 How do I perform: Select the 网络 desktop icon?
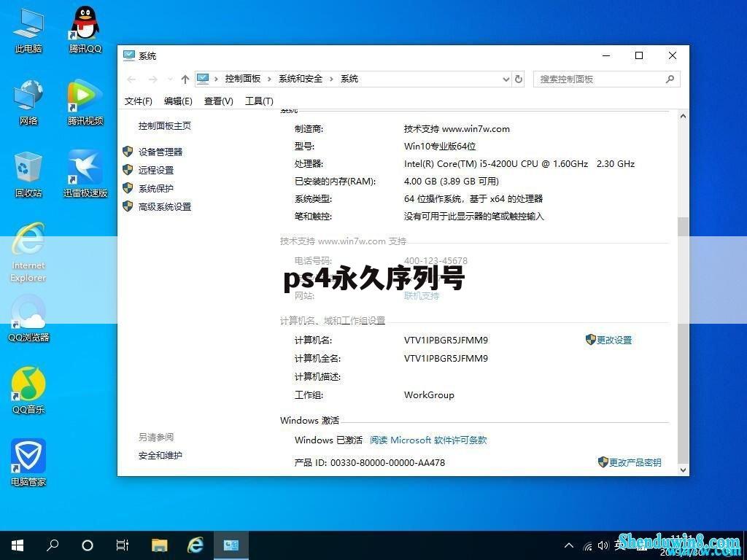point(28,102)
